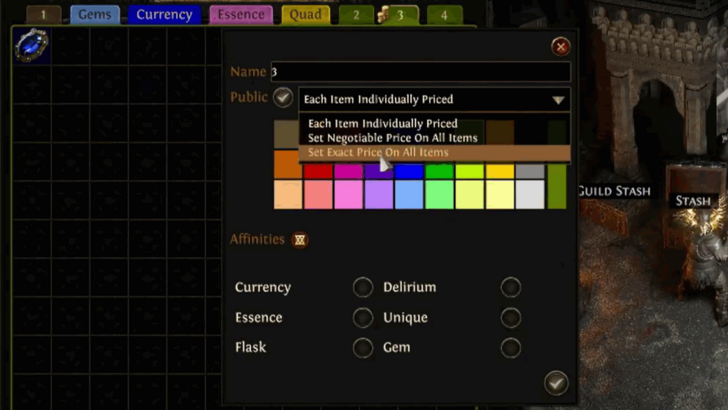Click the tab Name input field
Screen dimensions: 728x410
(x=421, y=72)
